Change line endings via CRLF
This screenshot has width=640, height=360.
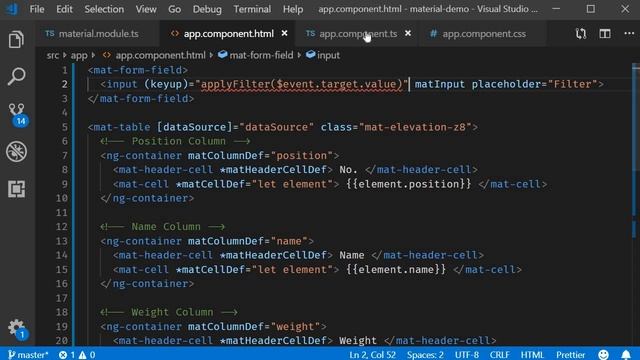click(499, 355)
